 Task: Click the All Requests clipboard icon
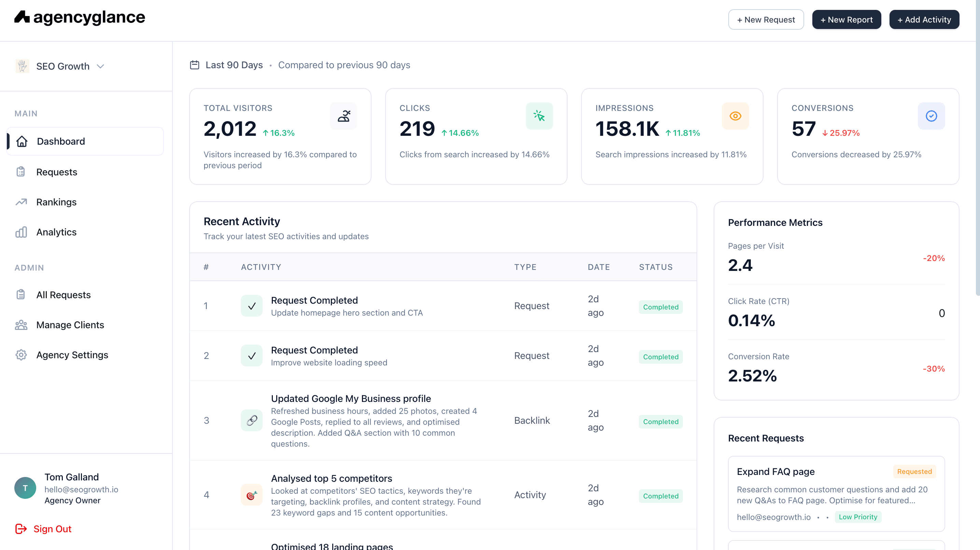pyautogui.click(x=21, y=294)
